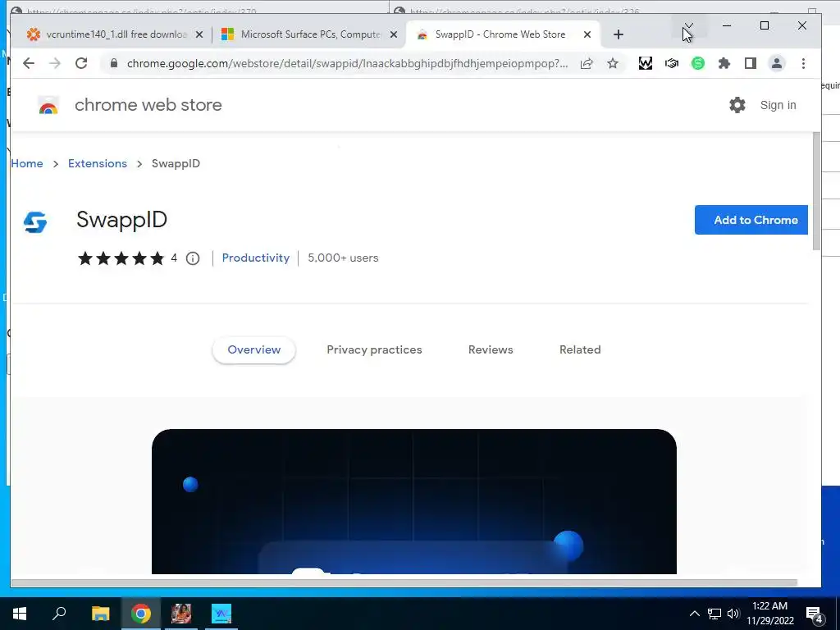840x630 pixels.
Task: Open Extensions in the breadcrumb
Action: pos(98,163)
